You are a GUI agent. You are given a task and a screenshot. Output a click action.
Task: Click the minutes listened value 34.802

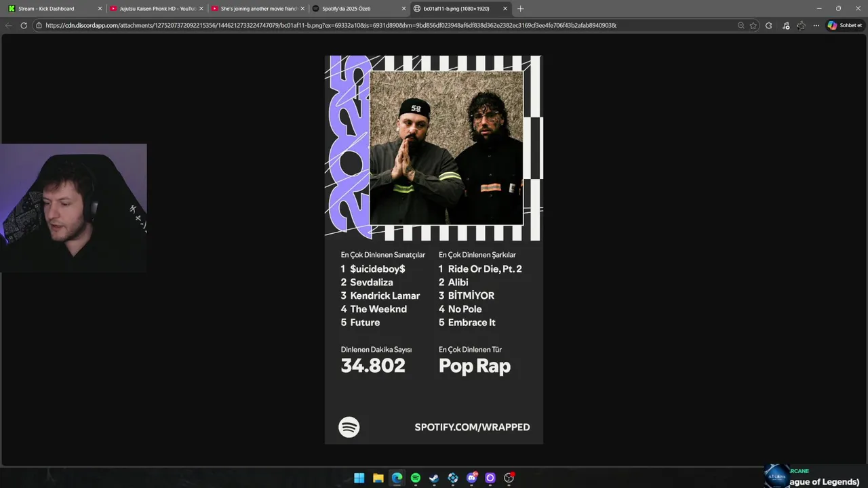coord(373,366)
